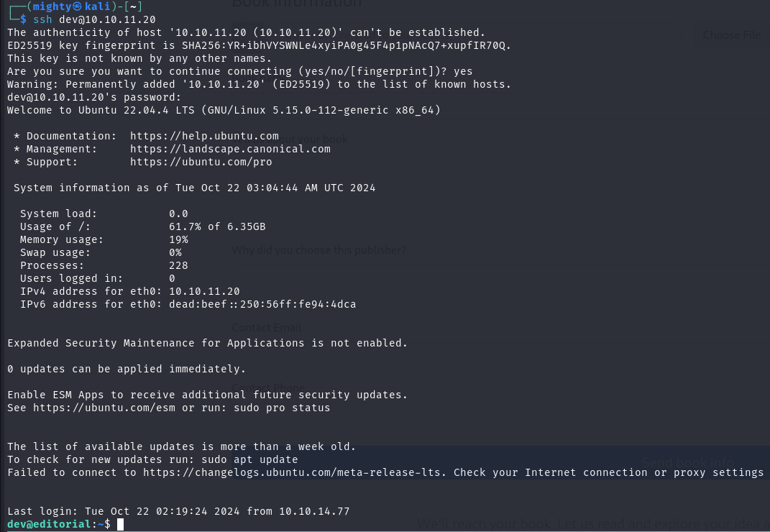Click the ssh dev@10.10.11.20 command text

tap(94, 19)
